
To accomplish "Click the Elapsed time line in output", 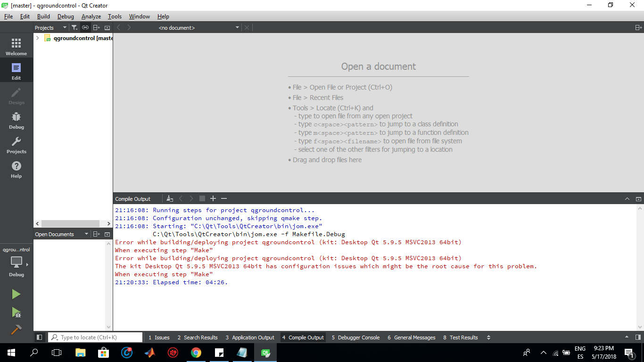I will click(172, 282).
